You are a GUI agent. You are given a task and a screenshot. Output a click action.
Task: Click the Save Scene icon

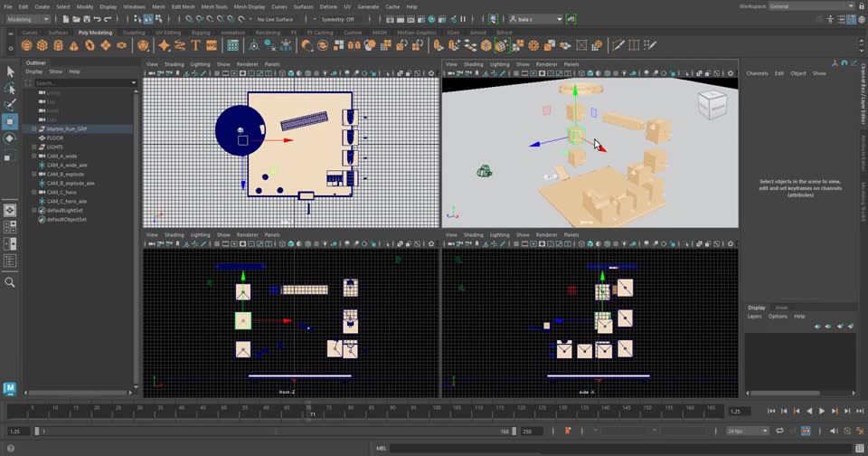87,19
